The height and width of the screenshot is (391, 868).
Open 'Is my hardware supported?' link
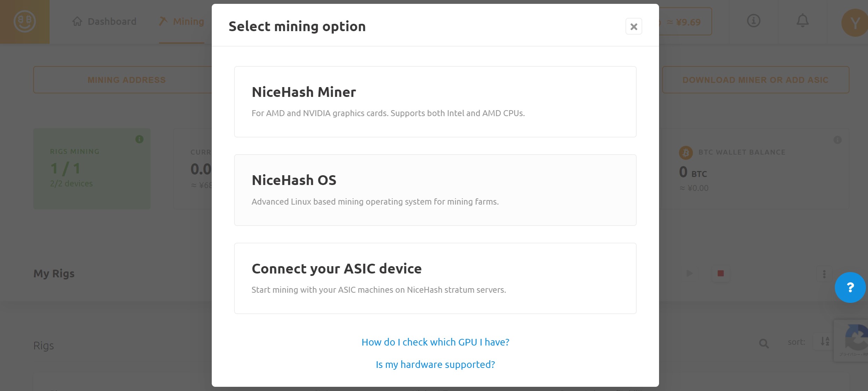click(435, 364)
